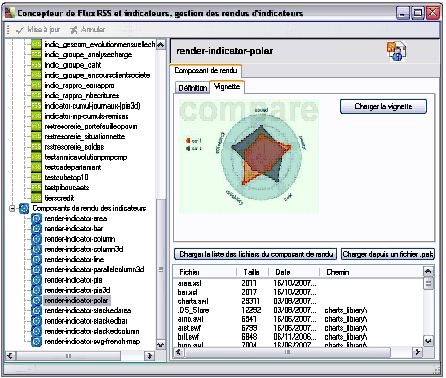Viewport: 446px width, 378px height.
Task: Sort file list by Taille column
Action: 252,272
